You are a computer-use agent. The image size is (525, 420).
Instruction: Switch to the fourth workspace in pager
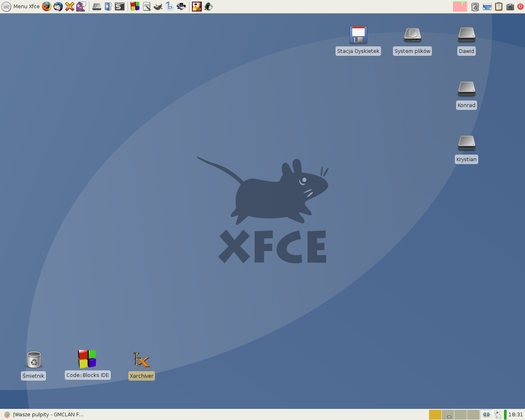pos(473,415)
